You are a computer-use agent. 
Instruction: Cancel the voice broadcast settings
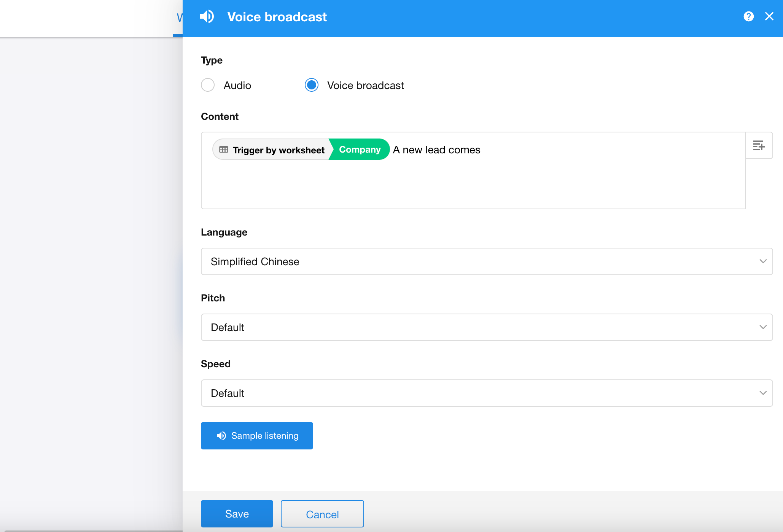(x=322, y=514)
